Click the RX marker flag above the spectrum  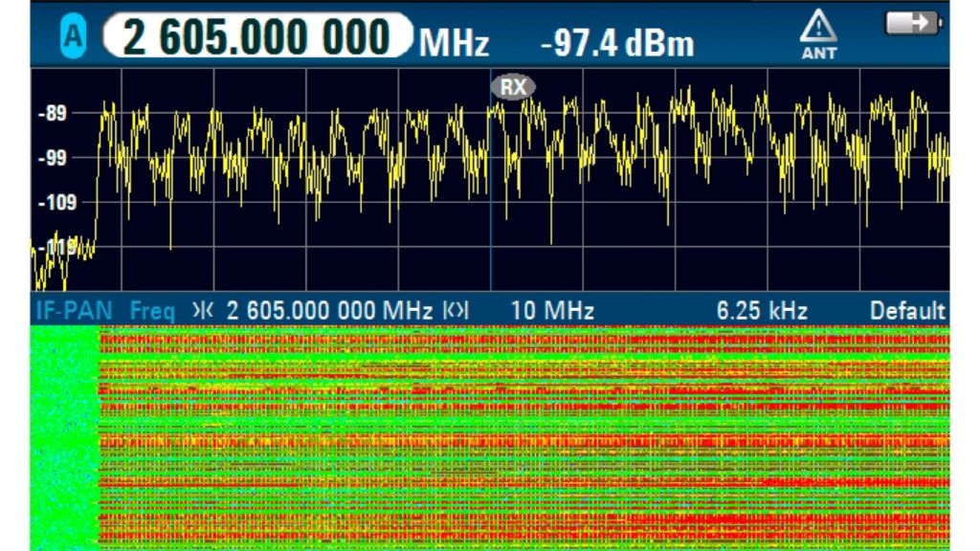(x=513, y=87)
